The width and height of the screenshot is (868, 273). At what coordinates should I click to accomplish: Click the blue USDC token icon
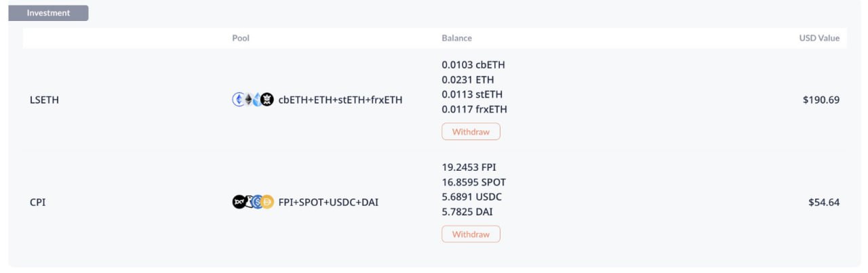click(258, 201)
